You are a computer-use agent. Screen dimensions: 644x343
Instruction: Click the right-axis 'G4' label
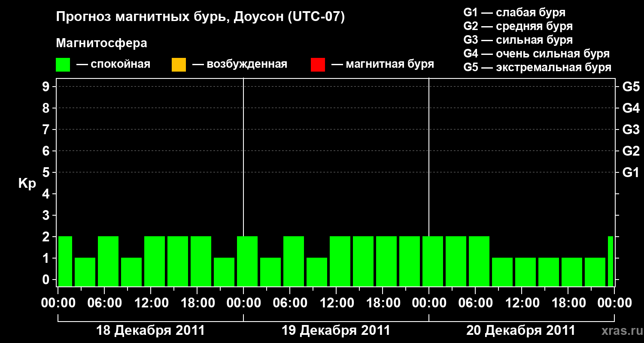click(x=631, y=108)
